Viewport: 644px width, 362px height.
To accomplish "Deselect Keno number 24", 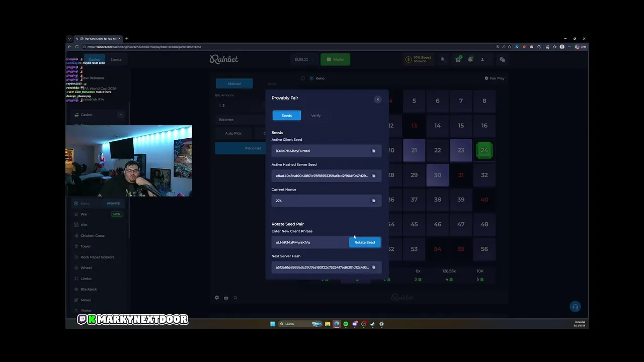I will [484, 150].
